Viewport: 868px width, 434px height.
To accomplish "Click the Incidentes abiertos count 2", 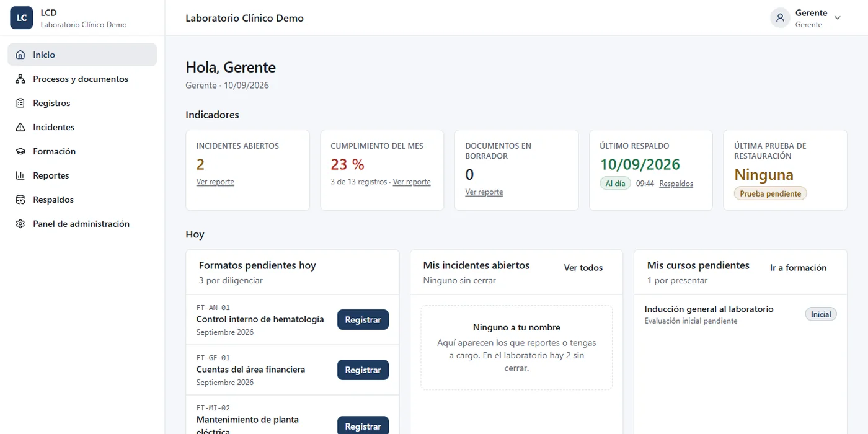I will 200,164.
